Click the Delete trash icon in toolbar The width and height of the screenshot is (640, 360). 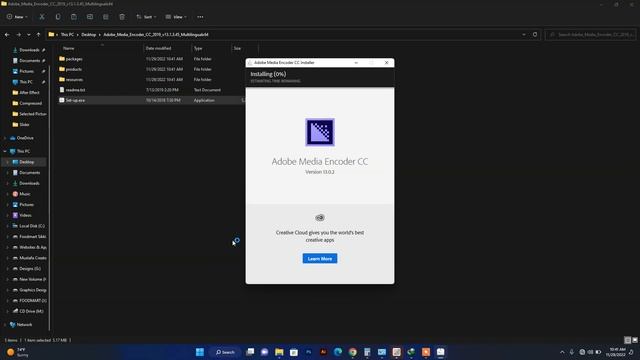[x=122, y=17]
